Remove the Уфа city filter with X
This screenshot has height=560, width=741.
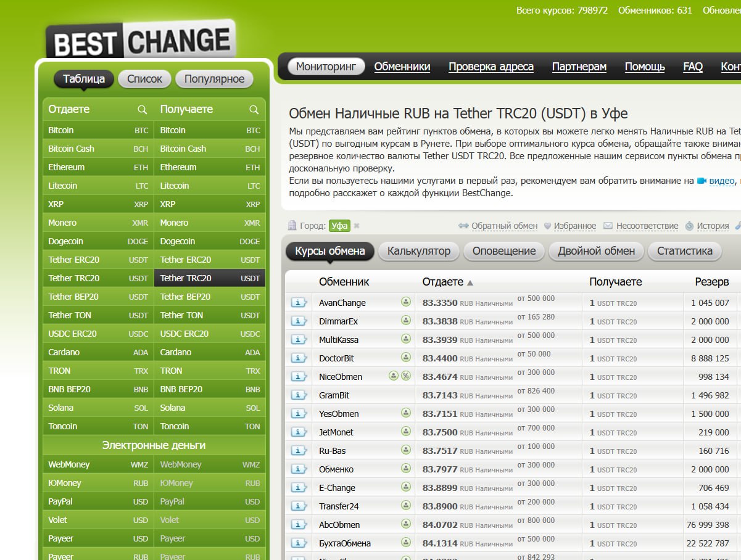coord(357,226)
